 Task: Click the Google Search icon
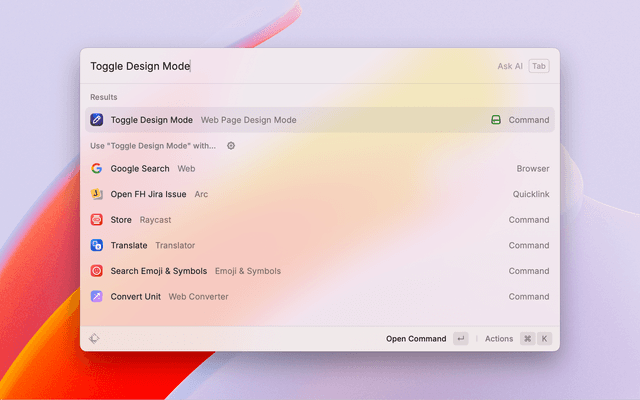pos(97,169)
